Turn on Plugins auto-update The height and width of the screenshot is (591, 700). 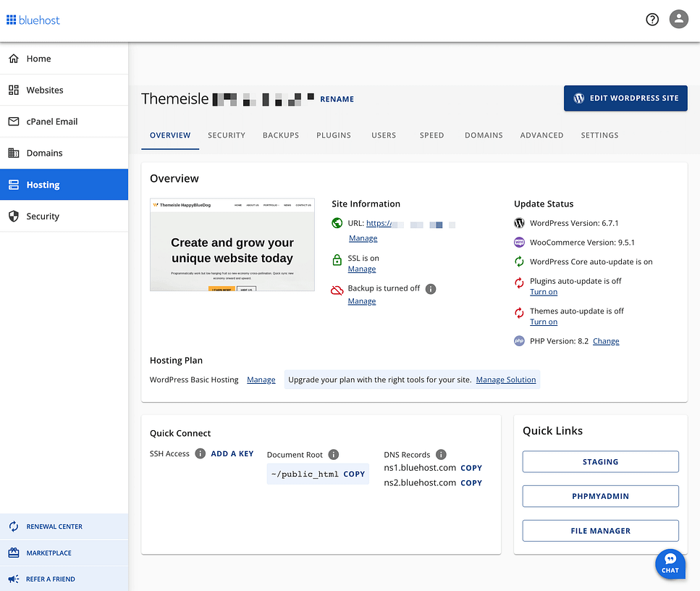tap(544, 292)
